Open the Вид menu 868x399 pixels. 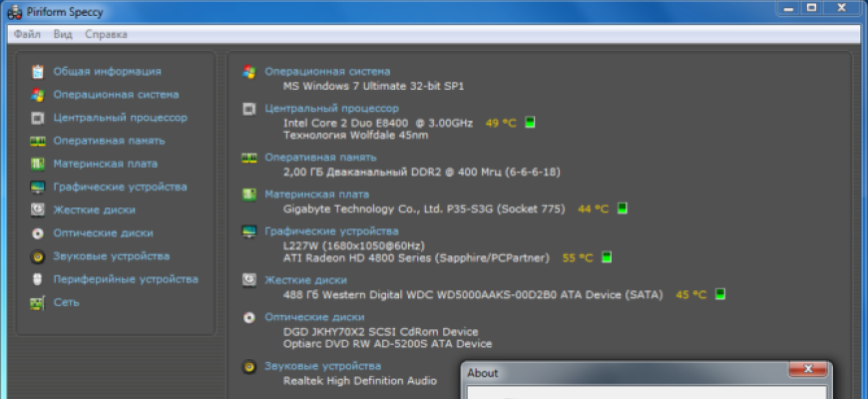(x=63, y=34)
